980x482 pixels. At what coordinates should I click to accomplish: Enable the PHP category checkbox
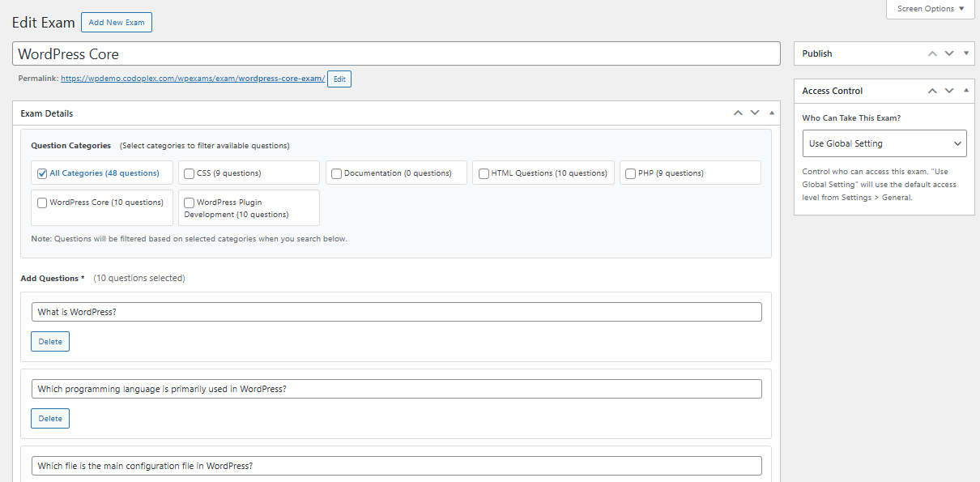(x=630, y=173)
